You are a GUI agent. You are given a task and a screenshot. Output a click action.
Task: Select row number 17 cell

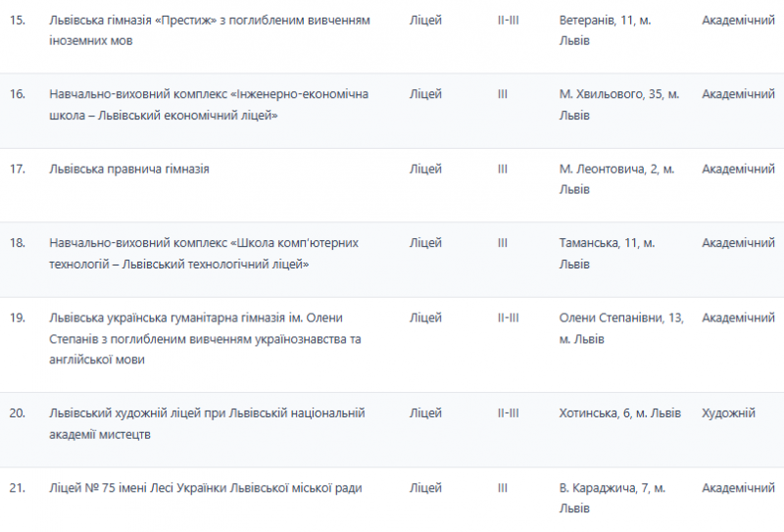coord(17,169)
